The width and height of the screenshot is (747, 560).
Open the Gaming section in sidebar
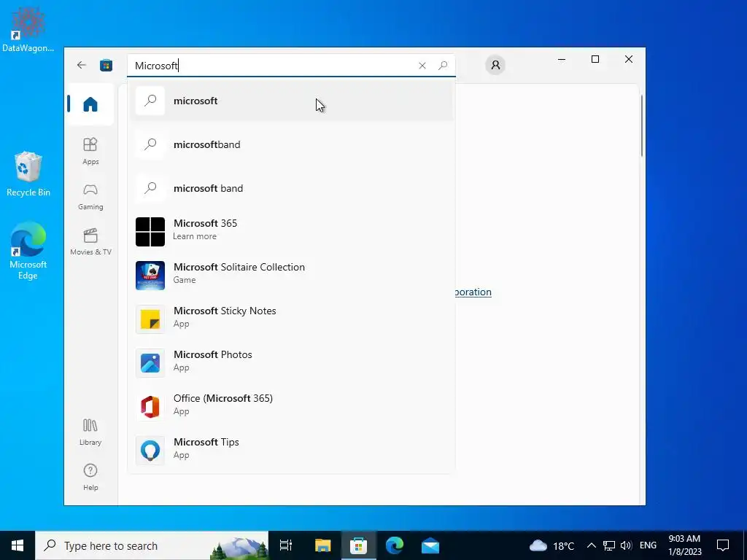[90, 197]
